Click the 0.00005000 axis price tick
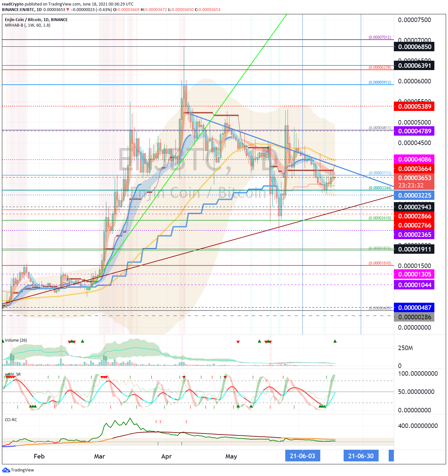The width and height of the screenshot is (448, 476). click(415, 122)
